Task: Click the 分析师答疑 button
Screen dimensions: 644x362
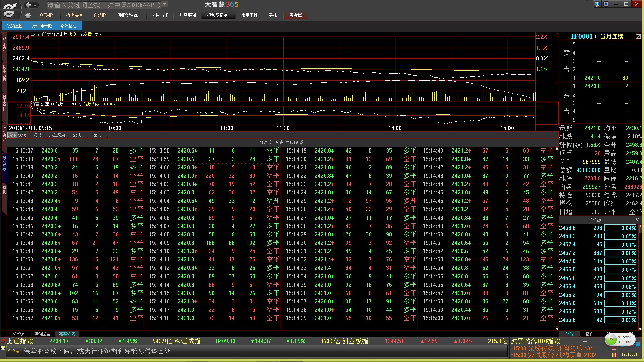Action: [x=42, y=26]
